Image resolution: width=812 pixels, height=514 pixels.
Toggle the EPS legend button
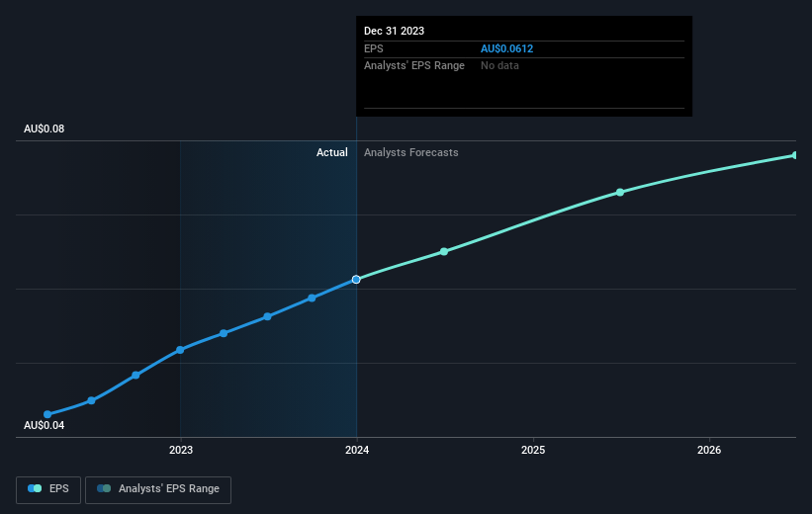(48, 489)
